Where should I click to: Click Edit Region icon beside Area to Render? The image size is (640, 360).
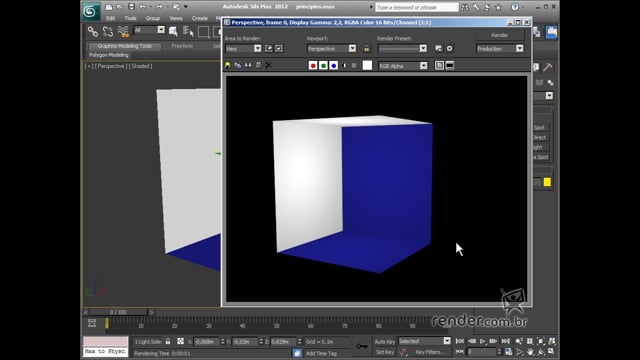click(x=269, y=49)
